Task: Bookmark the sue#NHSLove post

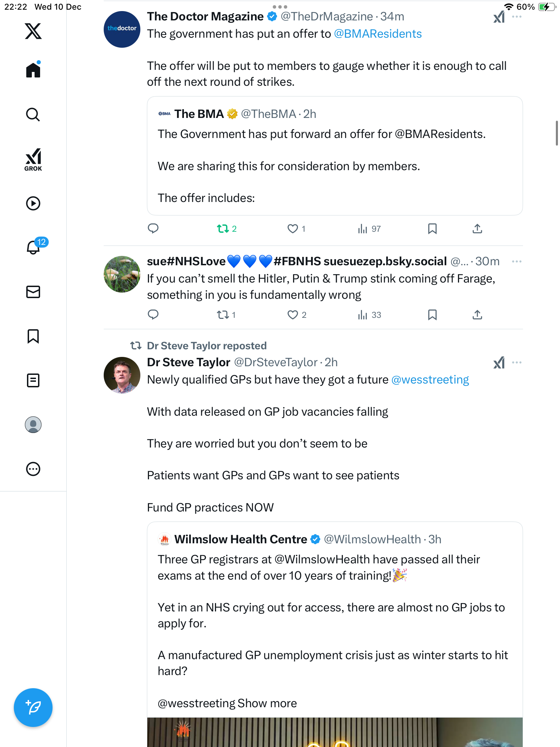Action: coord(432,315)
